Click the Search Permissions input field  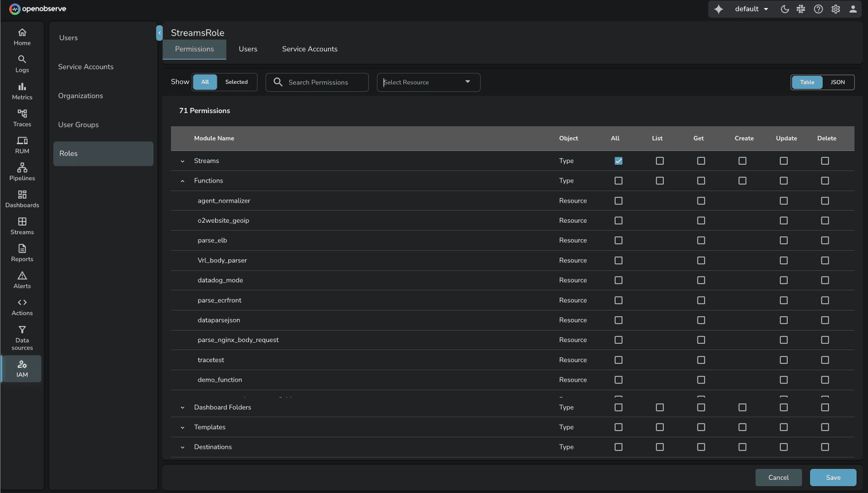pos(321,82)
